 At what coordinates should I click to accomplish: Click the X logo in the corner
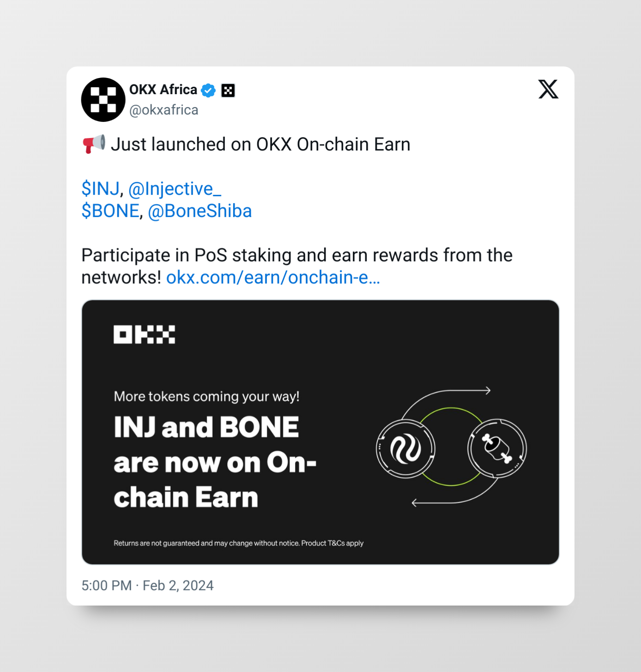click(x=548, y=89)
